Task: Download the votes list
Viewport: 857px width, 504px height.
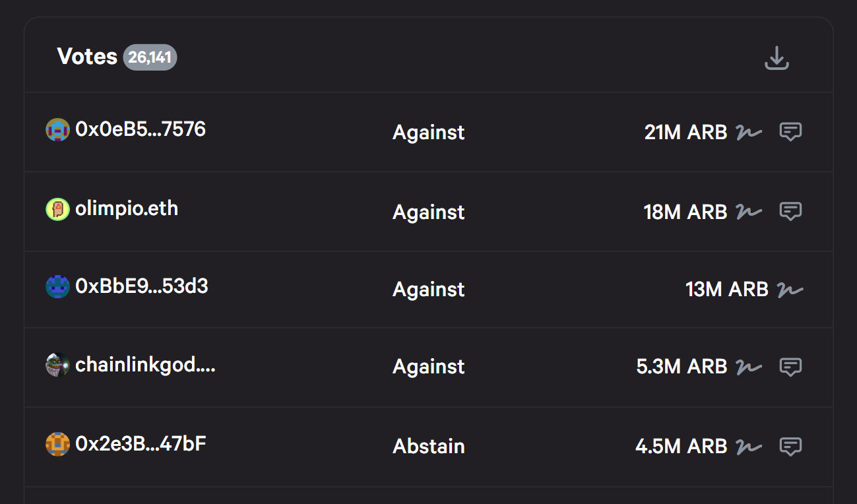Action: (777, 58)
